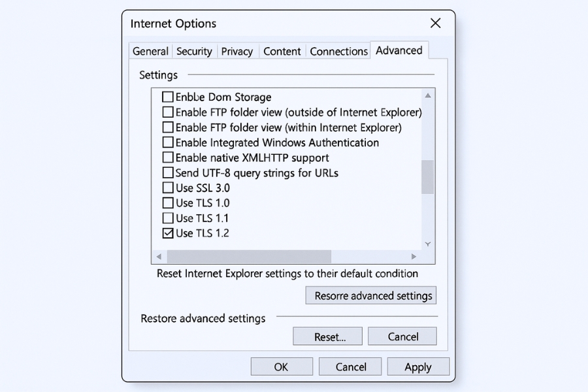This screenshot has height=392, width=588.
Task: Click the vertical scrollbar thumb
Action: click(x=428, y=176)
